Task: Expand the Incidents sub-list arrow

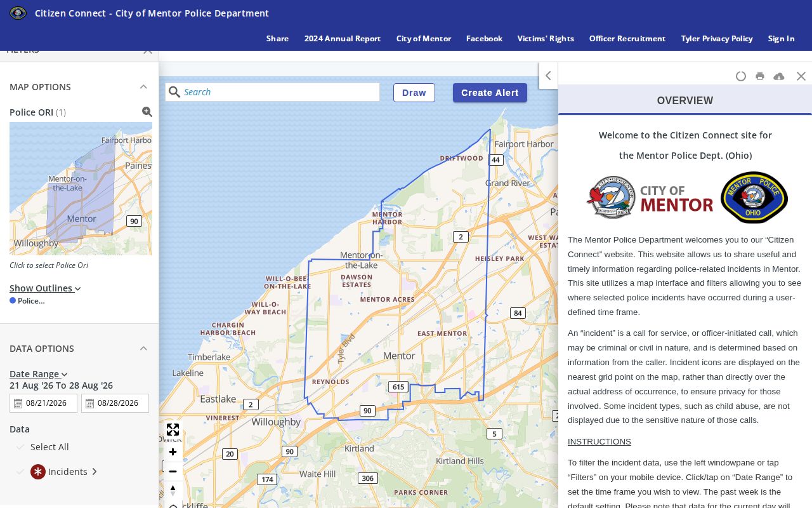Action: (95, 472)
